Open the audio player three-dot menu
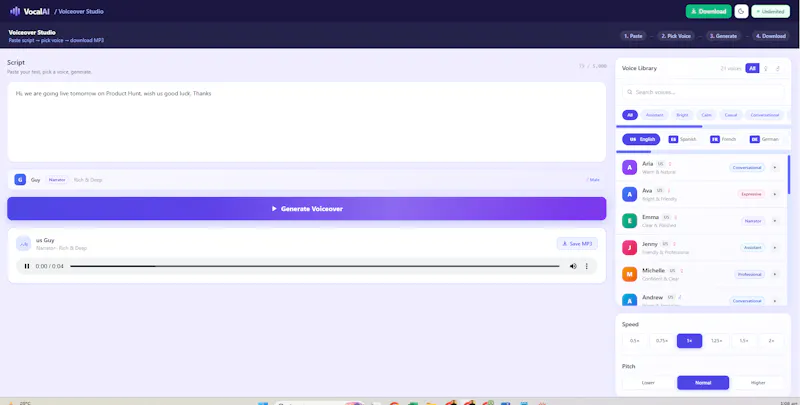This screenshot has height=405, width=800. click(x=587, y=266)
